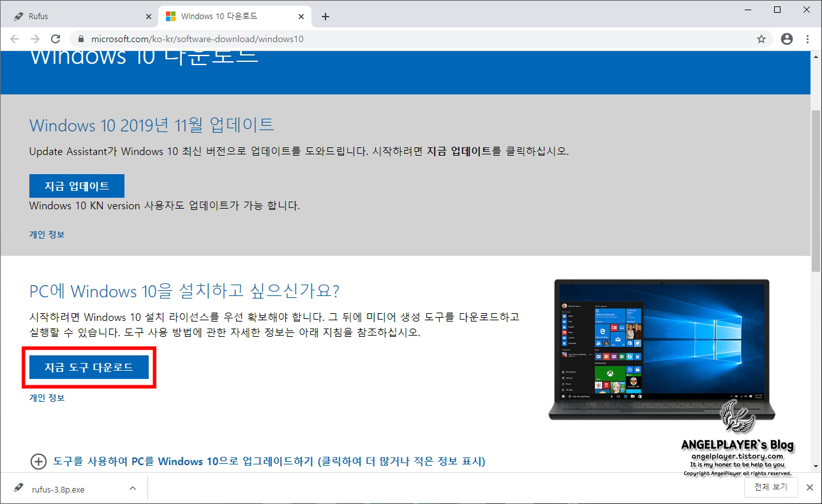
Task: Open 개인 정보 link under tool download button
Action: tap(47, 397)
